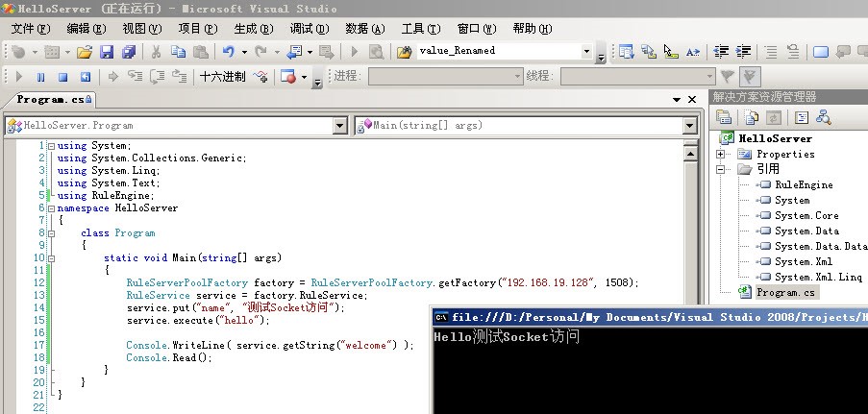Screen dimensions: 868x414
Task: Open the 项目(P) menu
Action: (x=198, y=29)
